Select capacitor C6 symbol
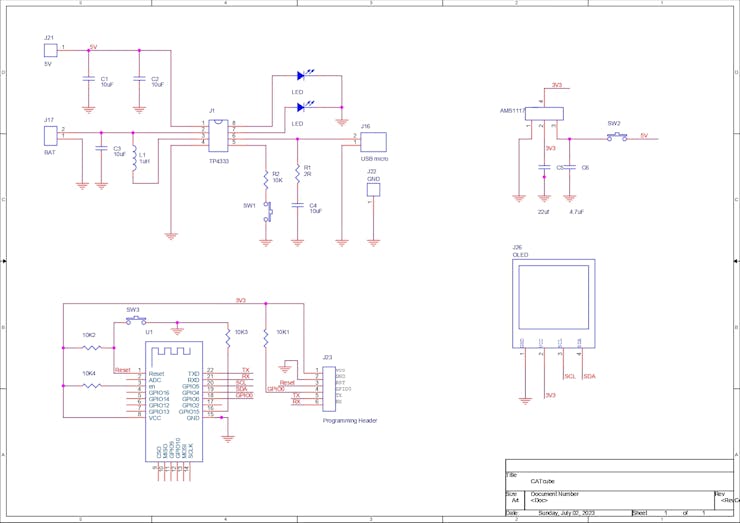 [570, 167]
